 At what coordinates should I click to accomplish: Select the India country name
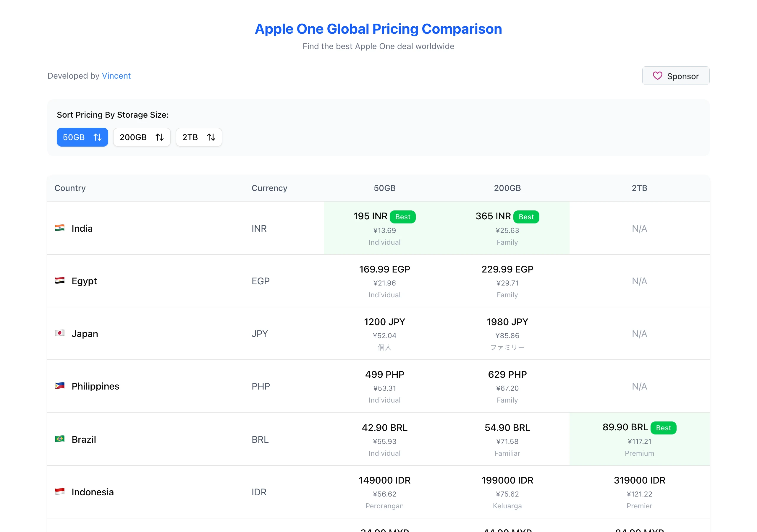(82, 228)
